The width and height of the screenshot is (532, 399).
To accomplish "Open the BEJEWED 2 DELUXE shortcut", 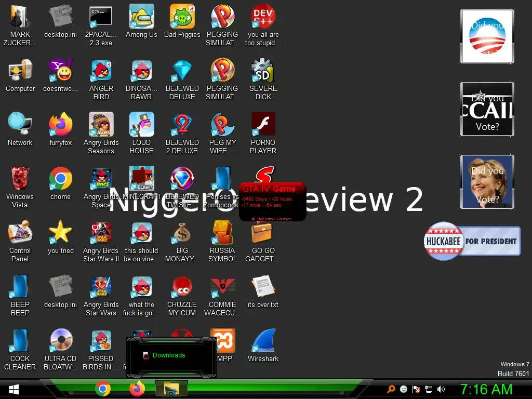I will tap(182, 133).
